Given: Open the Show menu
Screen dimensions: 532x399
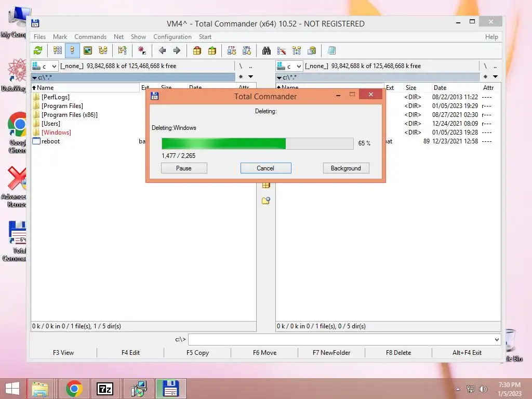Looking at the screenshot, I should 138,37.
